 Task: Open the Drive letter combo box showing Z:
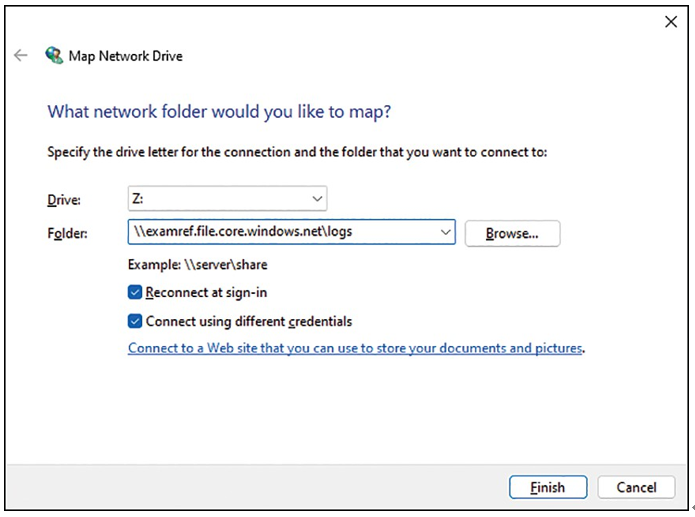[227, 198]
